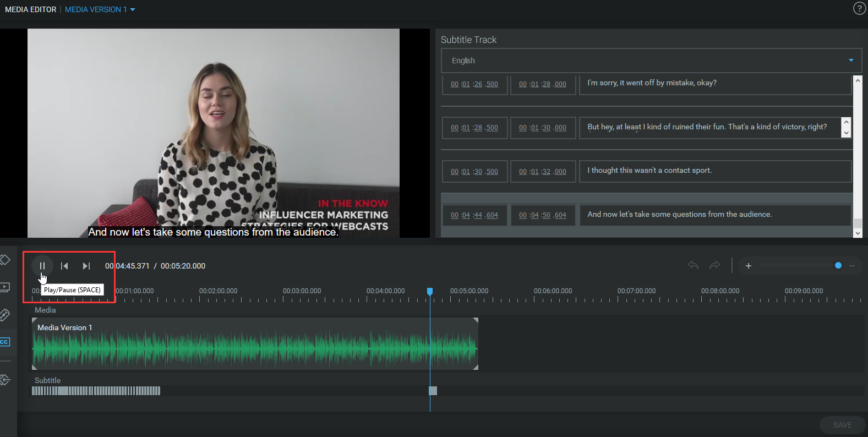Select the top diamond-shaped sidebar tool

4,259
